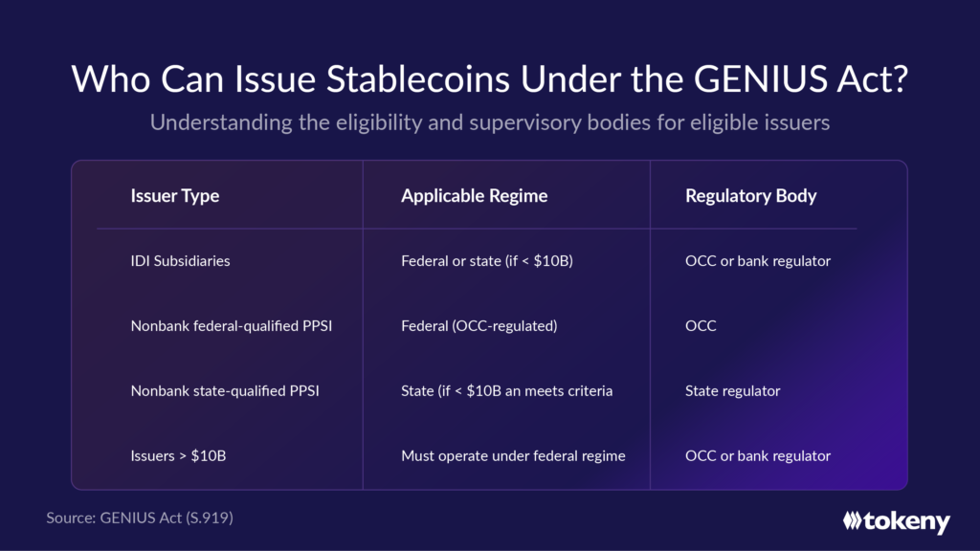Click the Issuers > $10B cell
The height and width of the screenshot is (551, 980).
(x=178, y=455)
